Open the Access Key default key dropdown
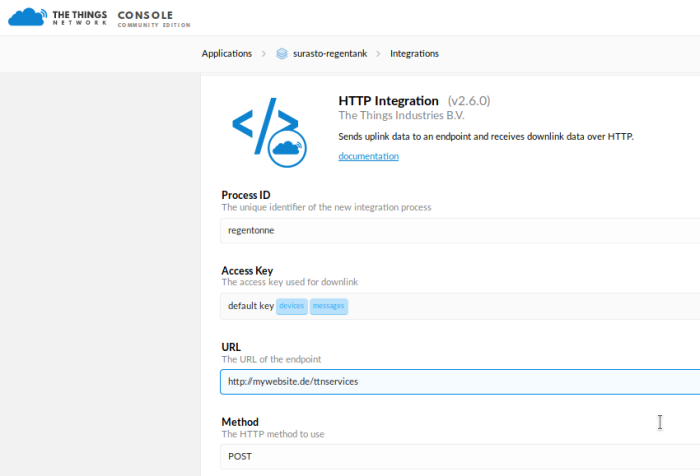 pos(460,306)
